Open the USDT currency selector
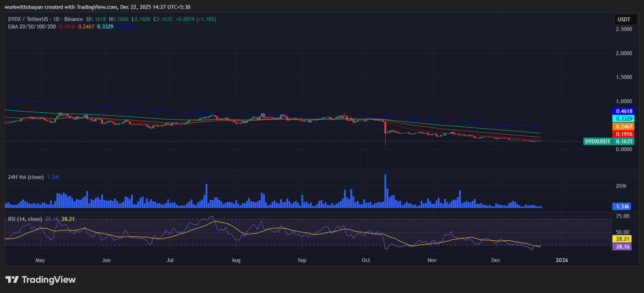This screenshot has height=293, width=644. [624, 20]
